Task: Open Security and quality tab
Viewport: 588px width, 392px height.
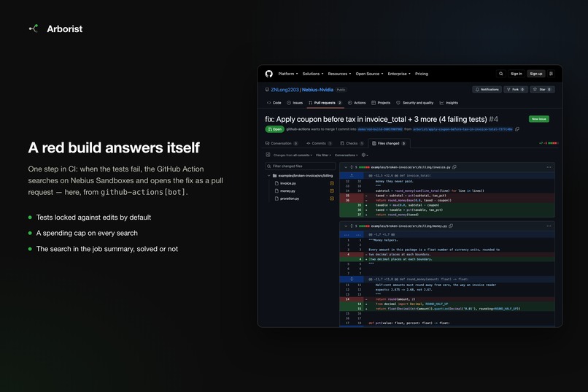Action: [415, 103]
